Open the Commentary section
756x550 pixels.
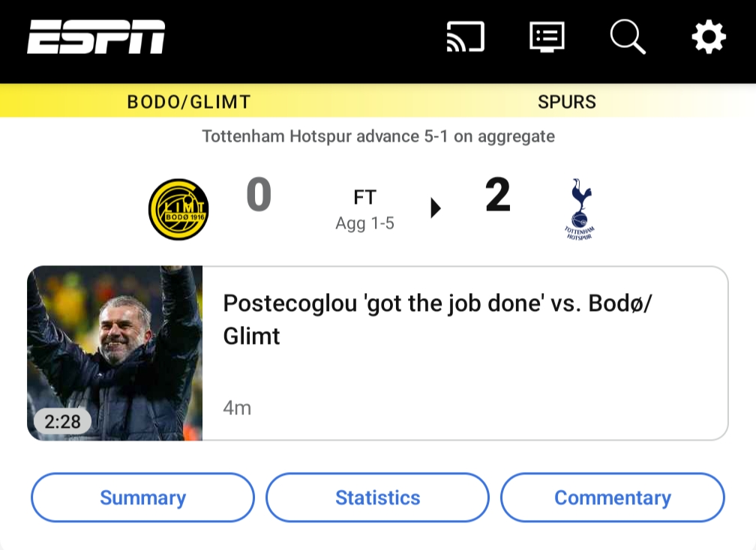[612, 498]
